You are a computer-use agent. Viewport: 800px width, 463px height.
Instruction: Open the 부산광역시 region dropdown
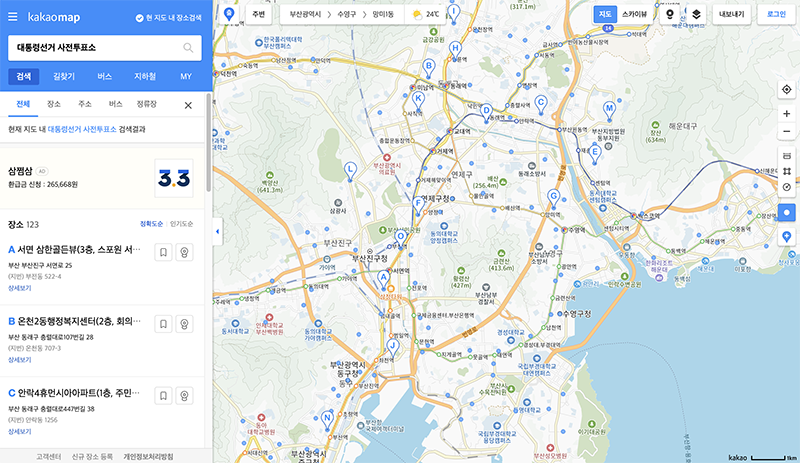click(x=305, y=14)
